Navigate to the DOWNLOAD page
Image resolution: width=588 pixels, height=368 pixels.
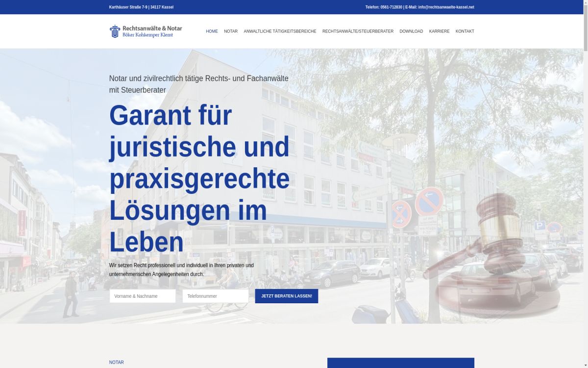point(411,31)
